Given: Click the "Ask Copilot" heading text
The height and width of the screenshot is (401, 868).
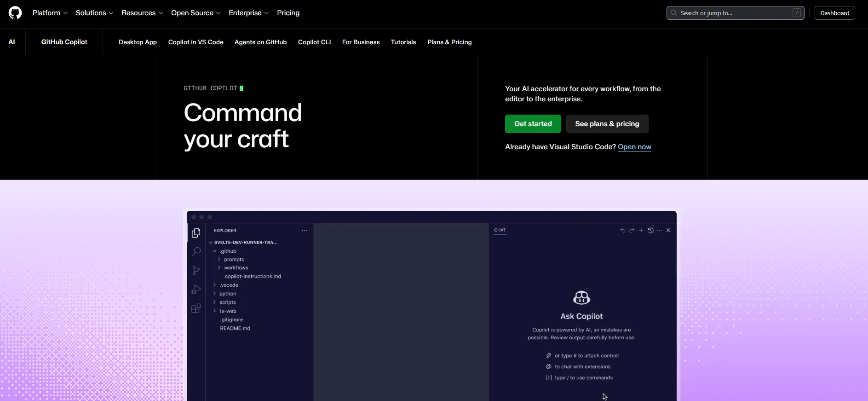Looking at the screenshot, I should click(x=581, y=316).
